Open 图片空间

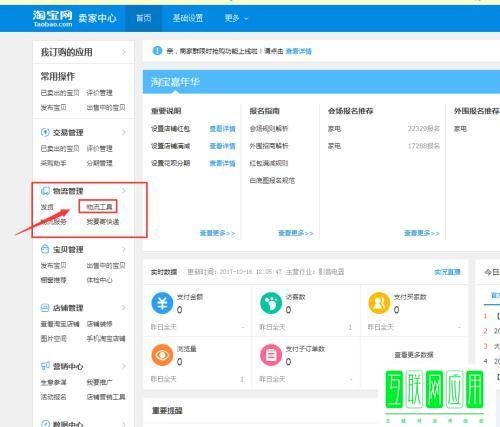pos(53,339)
